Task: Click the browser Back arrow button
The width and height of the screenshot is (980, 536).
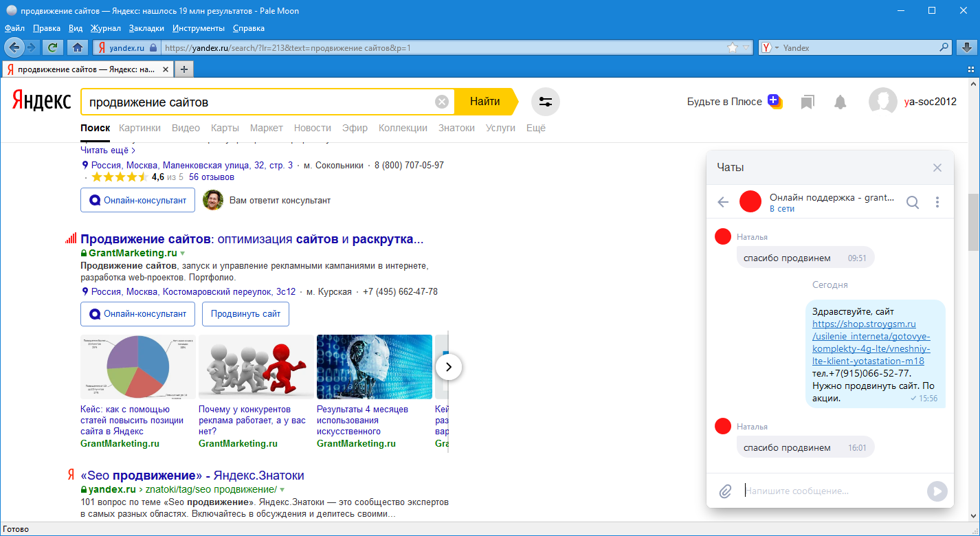Action: coord(14,47)
